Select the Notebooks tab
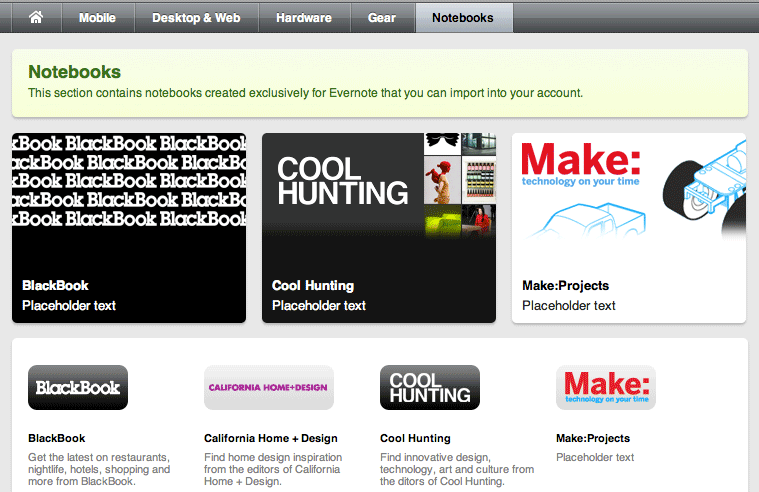 [463, 18]
